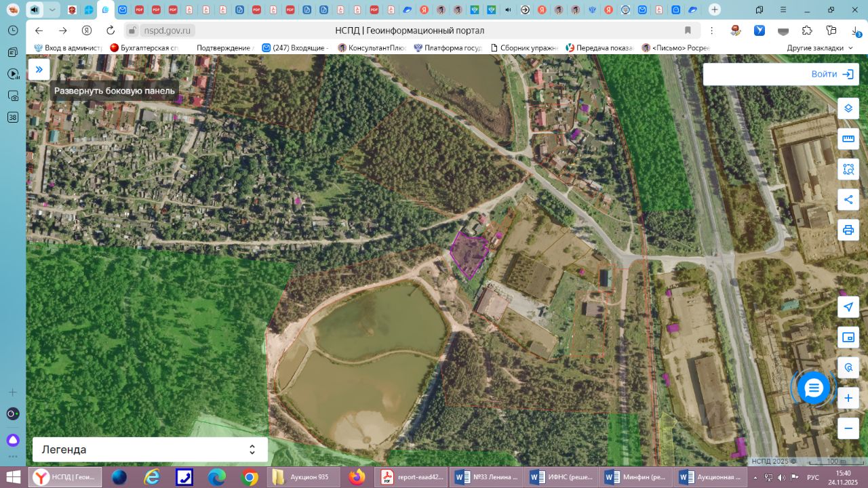Expand the Легенда dropdown
868x488 pixels.
150,449
